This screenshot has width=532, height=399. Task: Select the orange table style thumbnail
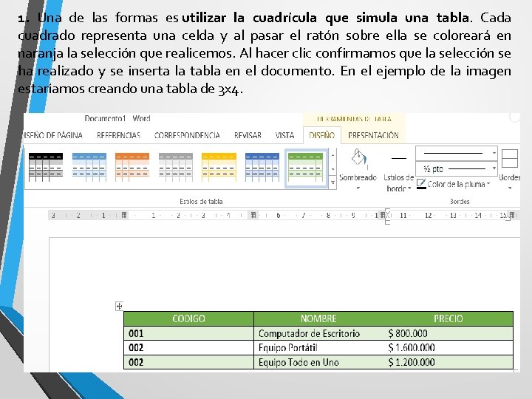pyautogui.click(x=132, y=167)
